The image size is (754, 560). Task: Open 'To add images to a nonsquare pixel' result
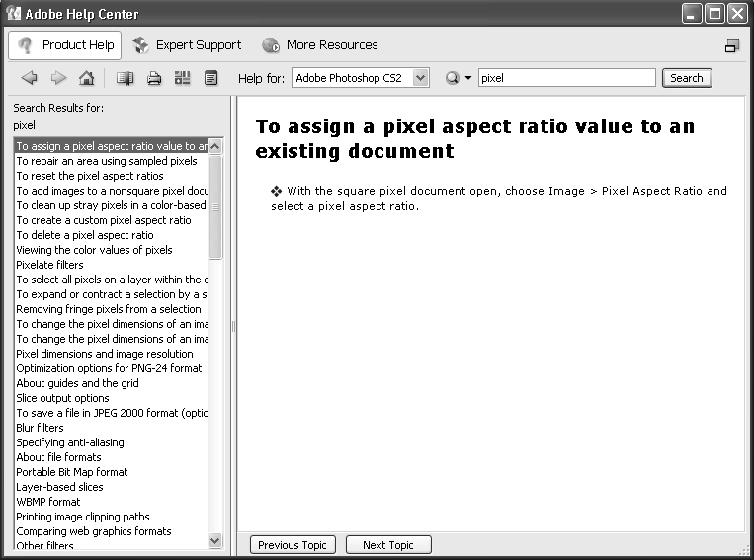coord(112,191)
